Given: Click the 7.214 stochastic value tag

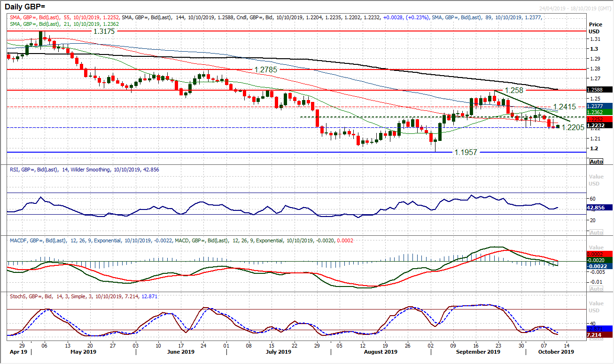Looking at the screenshot, I should point(599,334).
